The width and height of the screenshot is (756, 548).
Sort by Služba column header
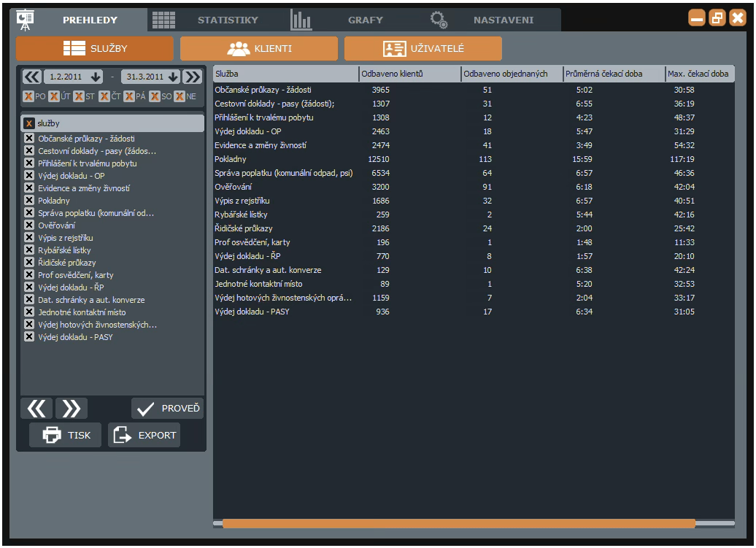pyautogui.click(x=286, y=74)
